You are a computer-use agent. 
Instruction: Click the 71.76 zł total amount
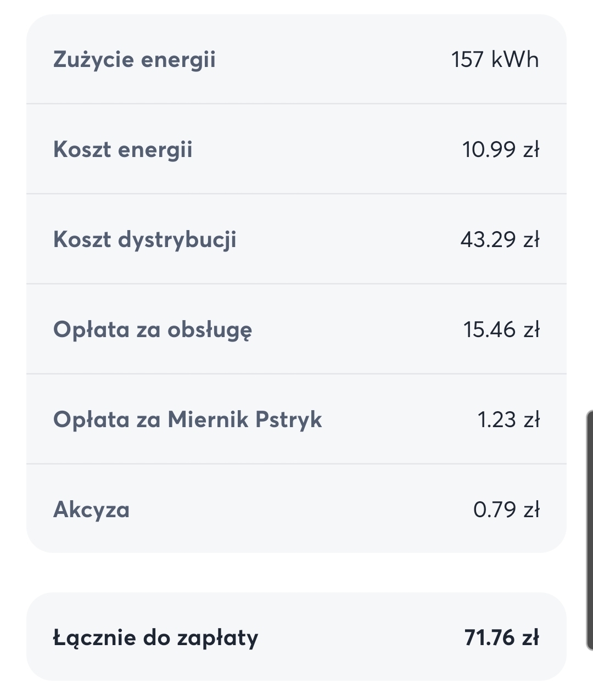tap(501, 637)
